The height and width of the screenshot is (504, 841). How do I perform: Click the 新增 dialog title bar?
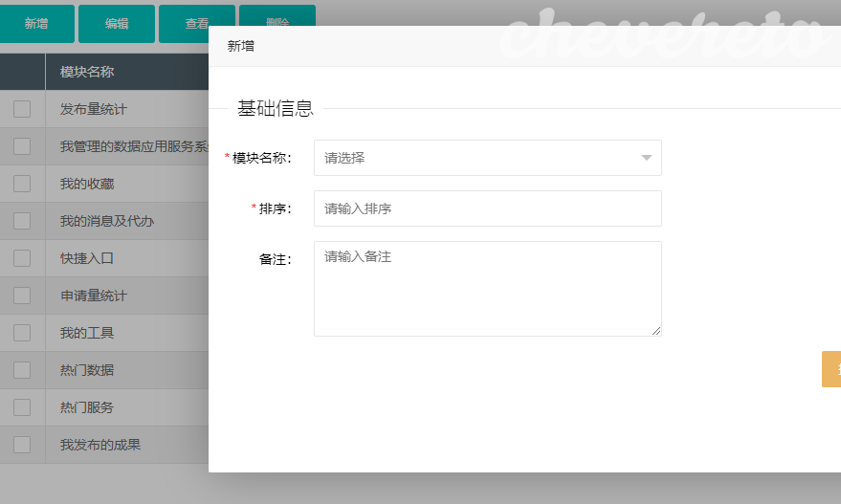tap(524, 46)
